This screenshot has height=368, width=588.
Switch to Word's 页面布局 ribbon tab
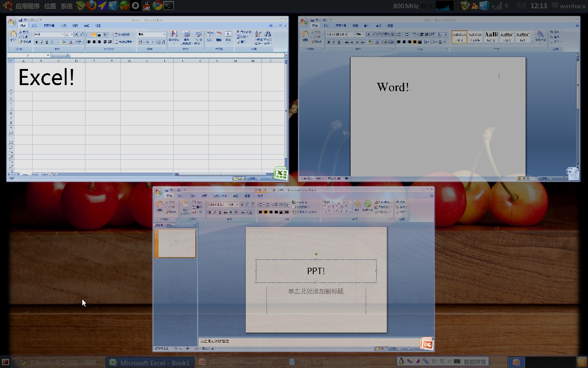(x=341, y=26)
